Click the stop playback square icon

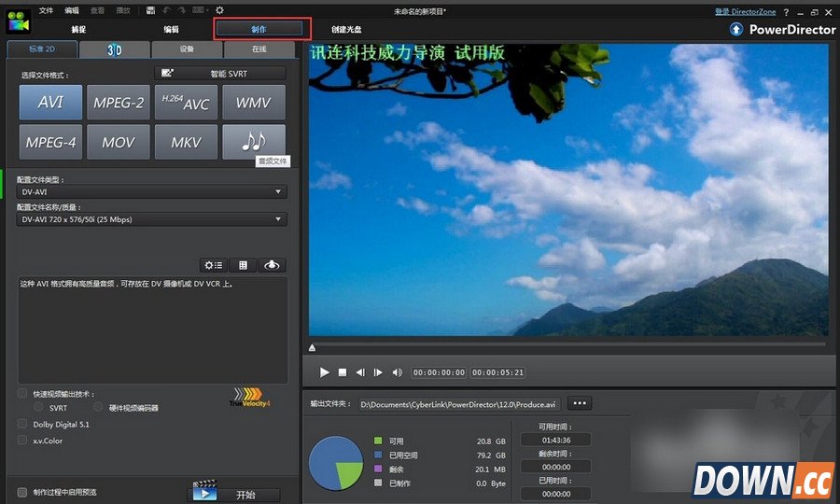click(343, 372)
